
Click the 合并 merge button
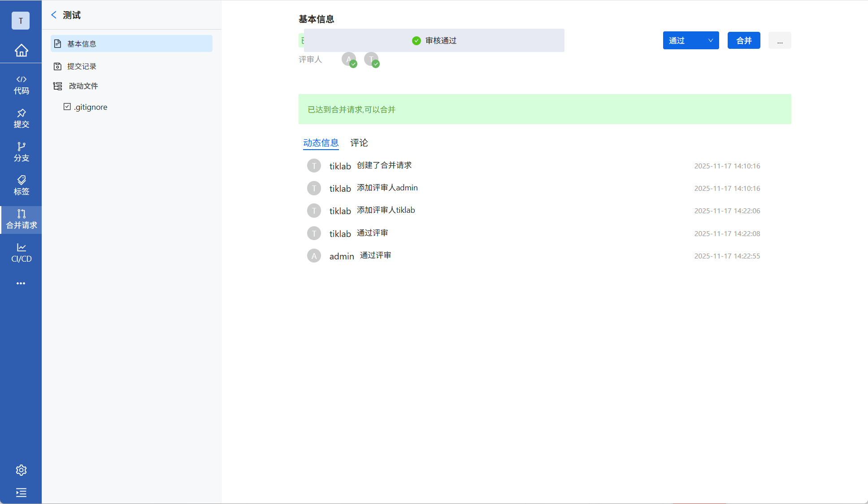[x=743, y=40]
